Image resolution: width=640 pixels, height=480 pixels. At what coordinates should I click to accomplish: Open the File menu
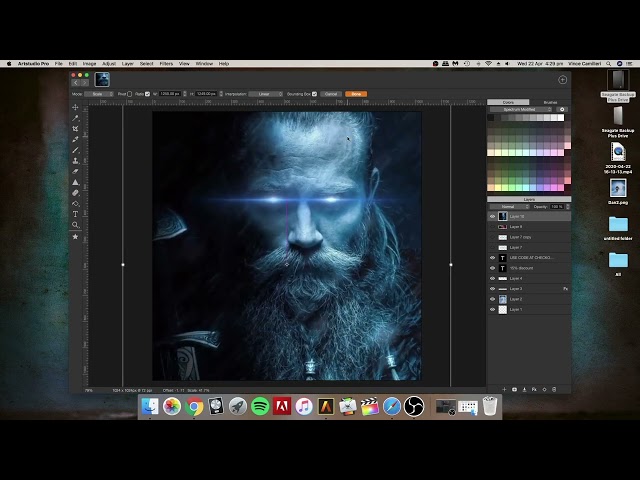(x=59, y=64)
